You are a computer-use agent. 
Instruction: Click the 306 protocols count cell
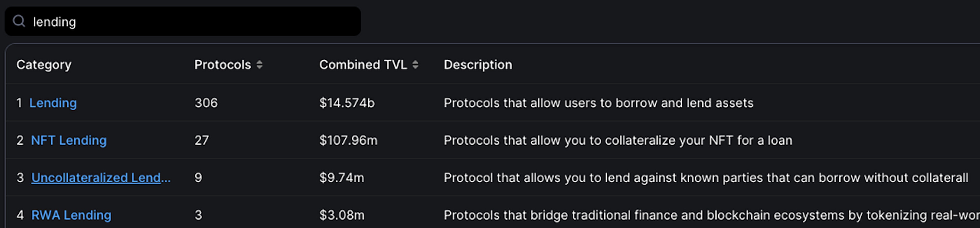pyautogui.click(x=206, y=103)
